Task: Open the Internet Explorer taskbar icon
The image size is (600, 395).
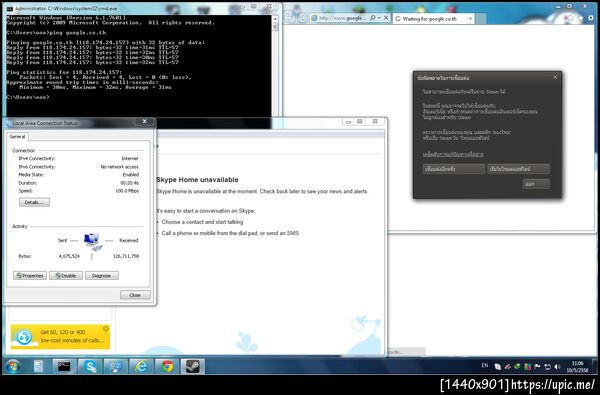Action: tap(142, 367)
